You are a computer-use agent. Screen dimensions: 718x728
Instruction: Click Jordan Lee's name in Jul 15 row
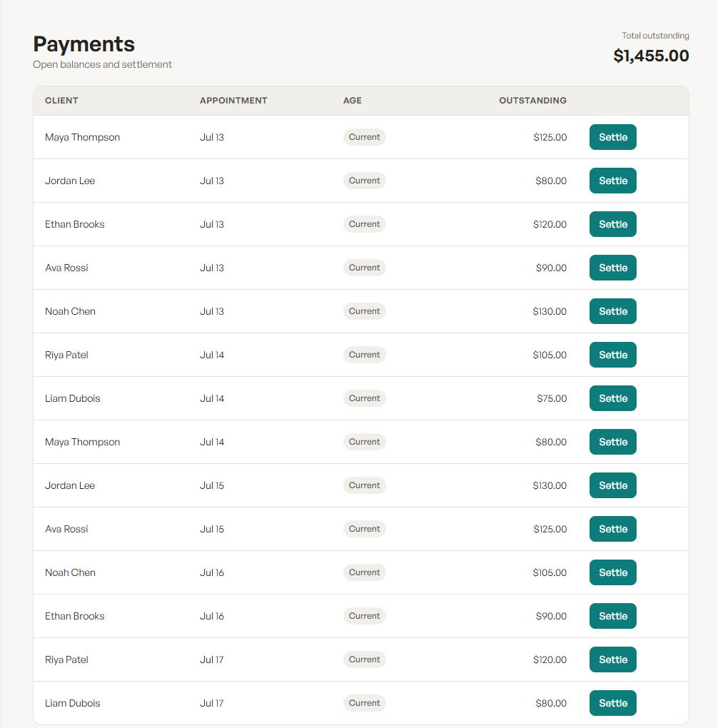(70, 485)
